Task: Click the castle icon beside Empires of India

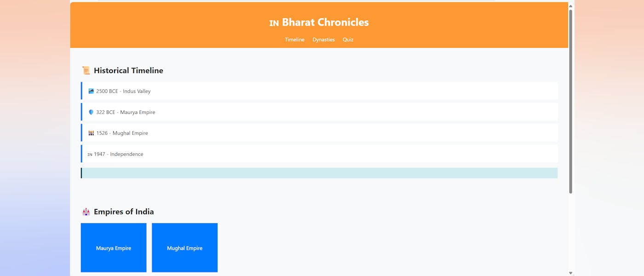Action: coord(86,212)
